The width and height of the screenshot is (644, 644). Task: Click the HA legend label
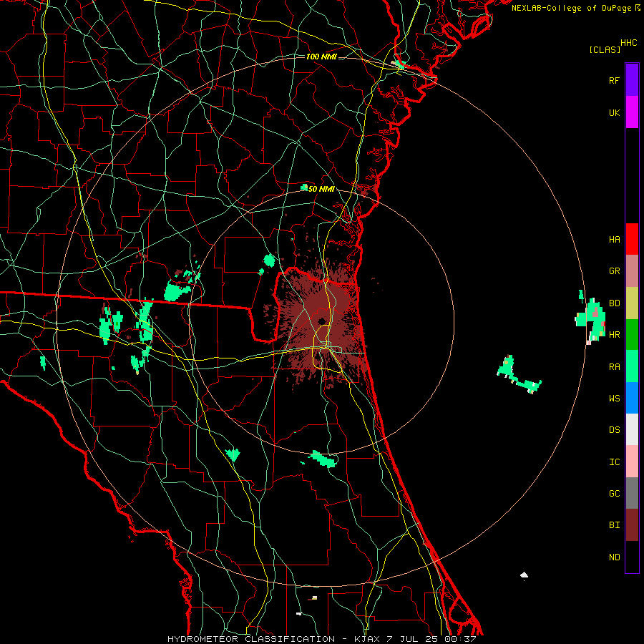614,239
